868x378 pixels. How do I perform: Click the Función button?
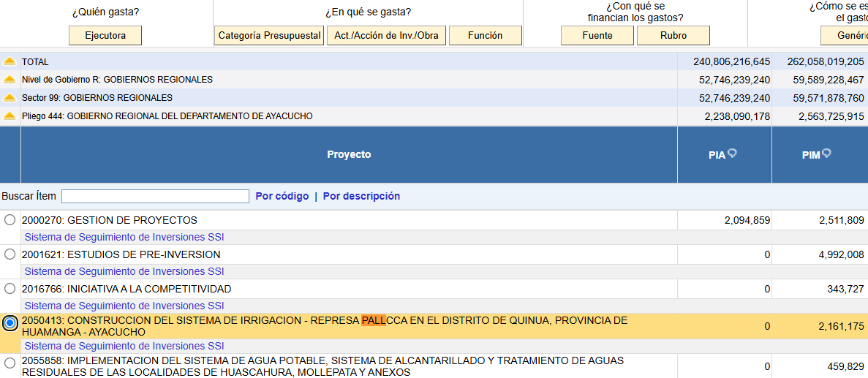(x=485, y=35)
